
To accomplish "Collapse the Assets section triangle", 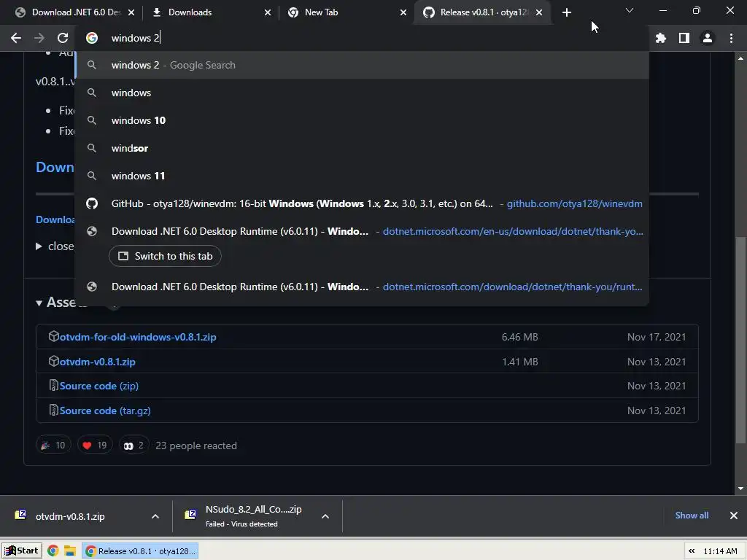I will point(39,303).
